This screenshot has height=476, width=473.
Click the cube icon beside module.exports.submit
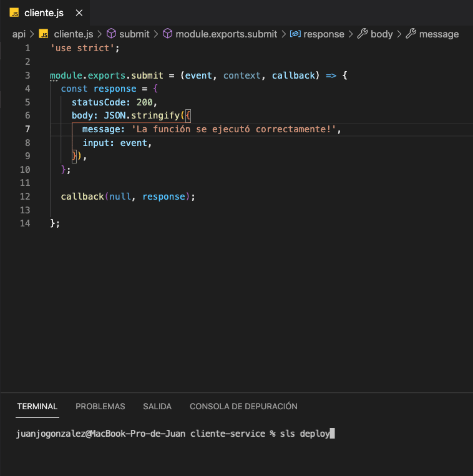[x=168, y=34]
